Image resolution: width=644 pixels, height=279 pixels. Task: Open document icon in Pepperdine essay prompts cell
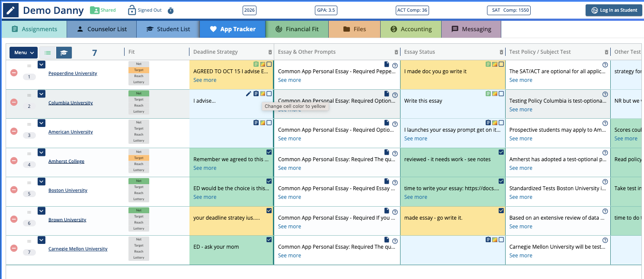pos(387,64)
